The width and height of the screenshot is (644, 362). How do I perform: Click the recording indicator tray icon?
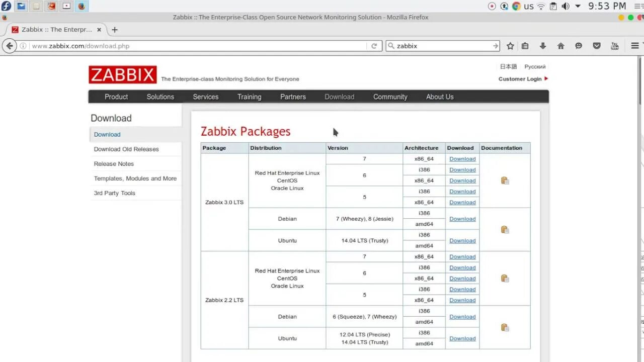click(492, 6)
